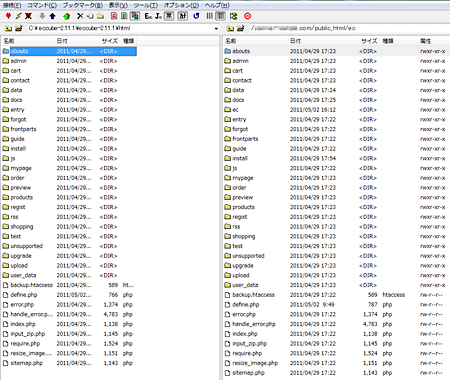
Task: Open the remote path combo box
Action: point(349,28)
